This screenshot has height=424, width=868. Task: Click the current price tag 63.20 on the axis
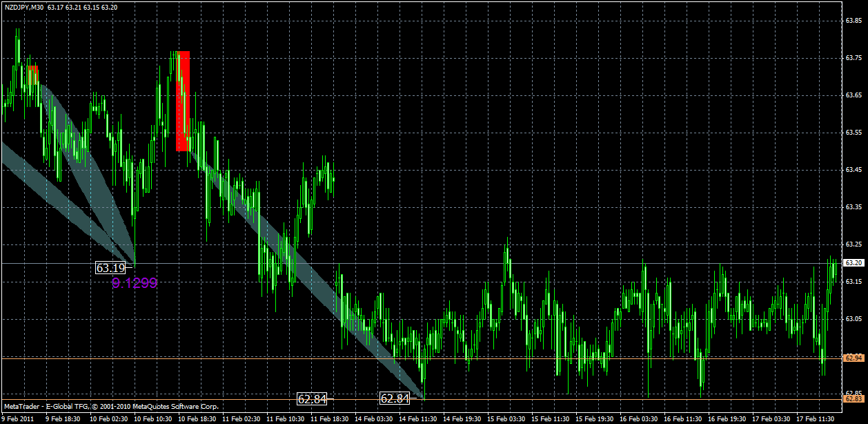pos(856,262)
